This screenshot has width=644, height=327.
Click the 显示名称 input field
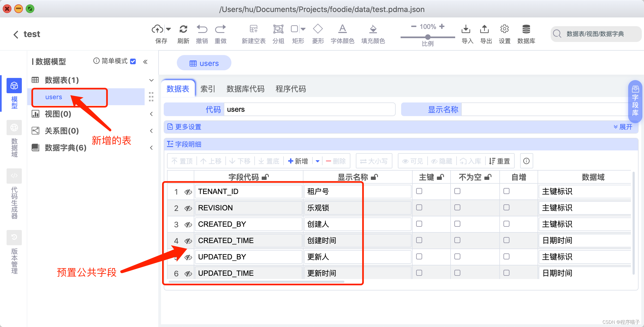pos(546,109)
